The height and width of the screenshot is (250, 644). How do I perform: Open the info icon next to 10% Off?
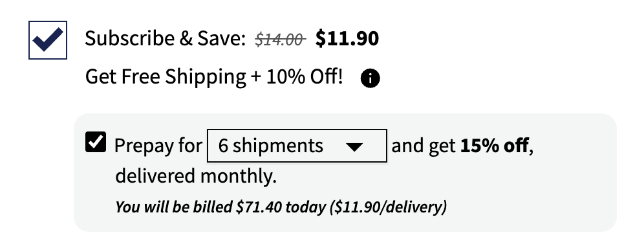coord(370,78)
